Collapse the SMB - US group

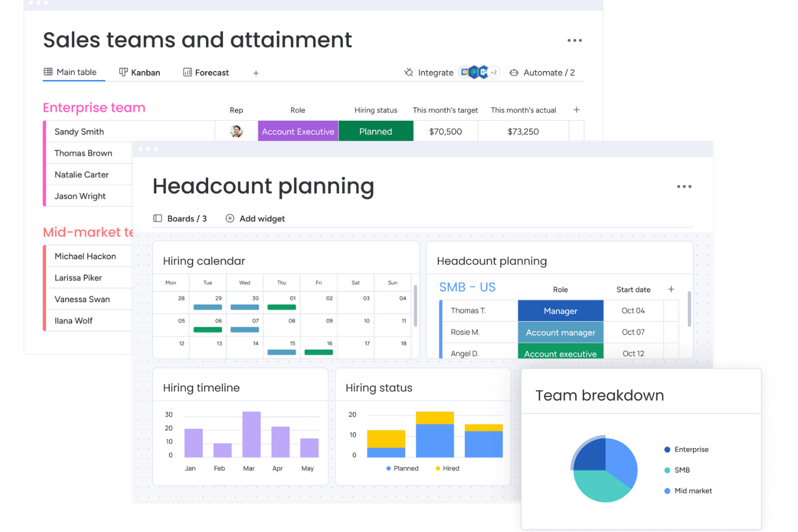467,287
